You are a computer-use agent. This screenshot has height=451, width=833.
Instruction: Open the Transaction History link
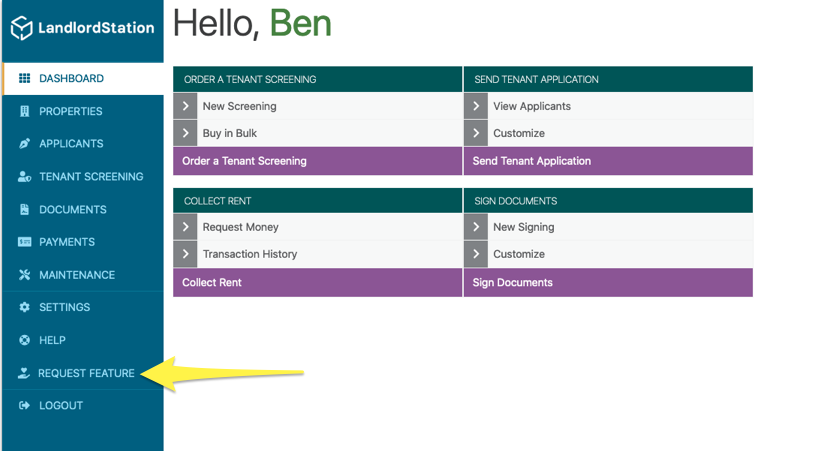pos(250,254)
